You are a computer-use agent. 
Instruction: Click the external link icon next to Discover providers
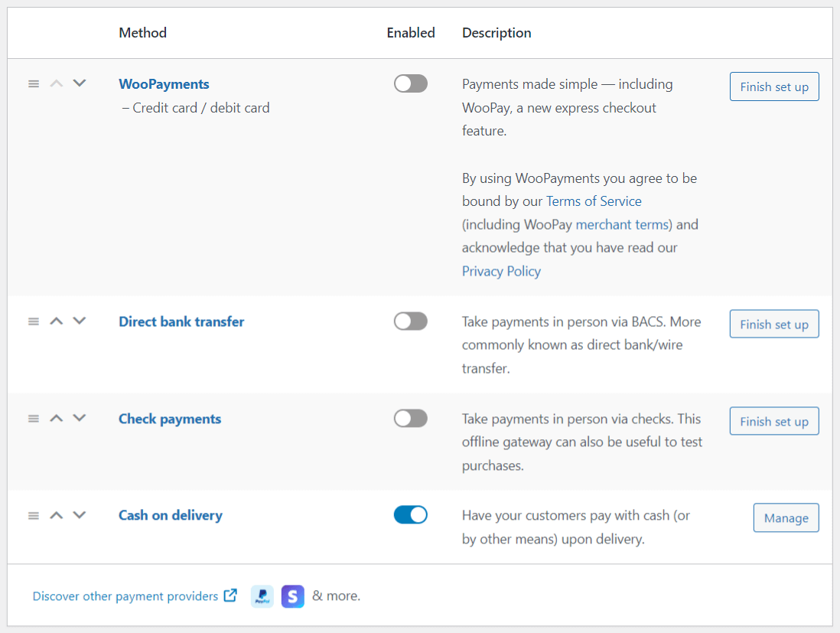pyautogui.click(x=230, y=595)
